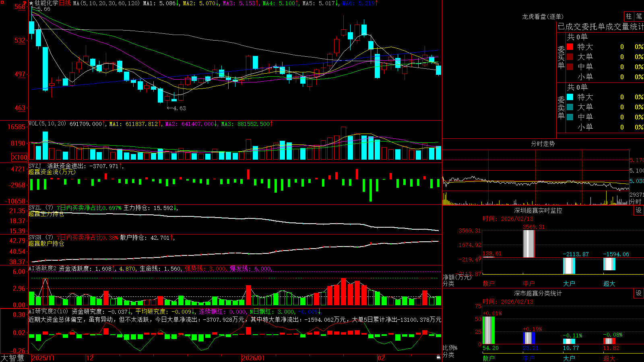Click the VOL(5,10,20) indicator label

47,124
